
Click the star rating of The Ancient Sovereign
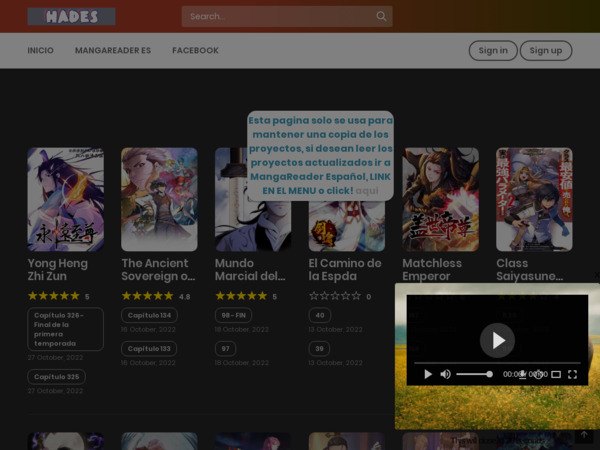(148, 296)
